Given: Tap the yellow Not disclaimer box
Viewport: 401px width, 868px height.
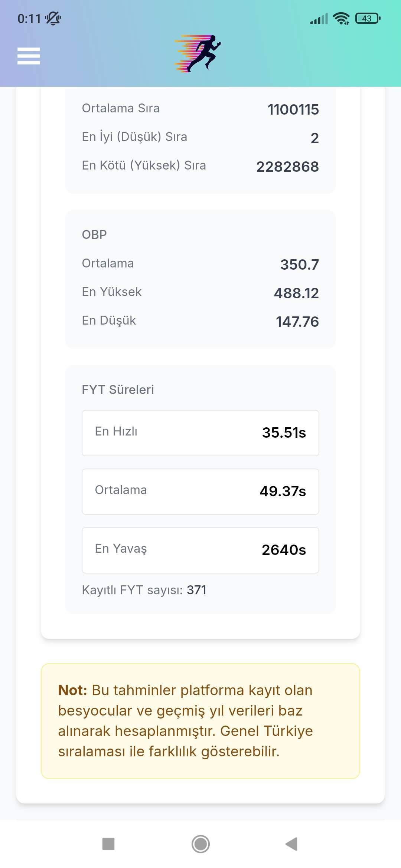Looking at the screenshot, I should [200, 721].
